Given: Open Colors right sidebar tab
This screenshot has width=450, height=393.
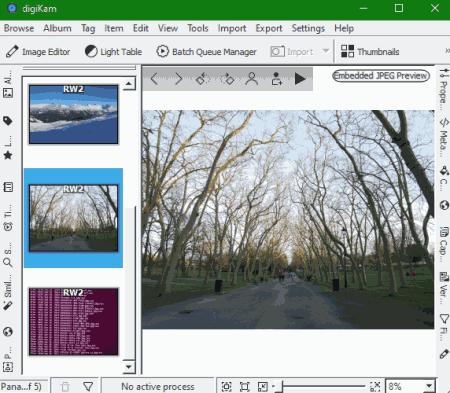Looking at the screenshot, I should tap(444, 178).
